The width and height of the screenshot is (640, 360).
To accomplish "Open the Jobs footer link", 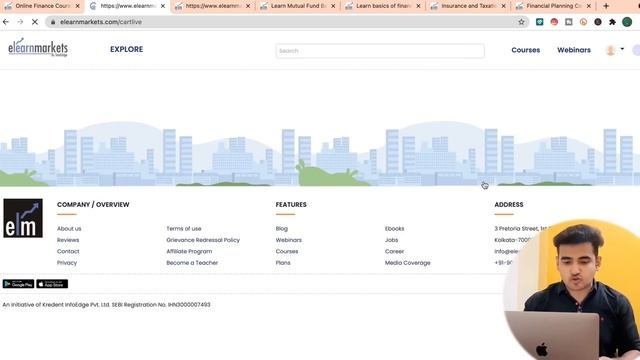I will tap(391, 240).
